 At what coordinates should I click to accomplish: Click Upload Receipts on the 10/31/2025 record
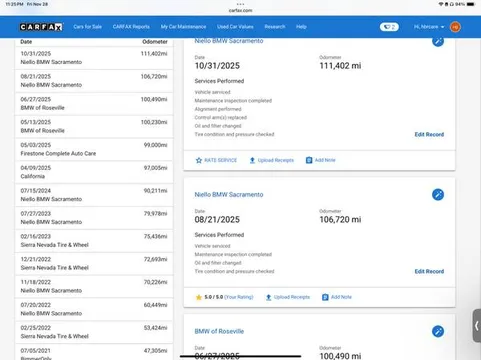tap(272, 160)
